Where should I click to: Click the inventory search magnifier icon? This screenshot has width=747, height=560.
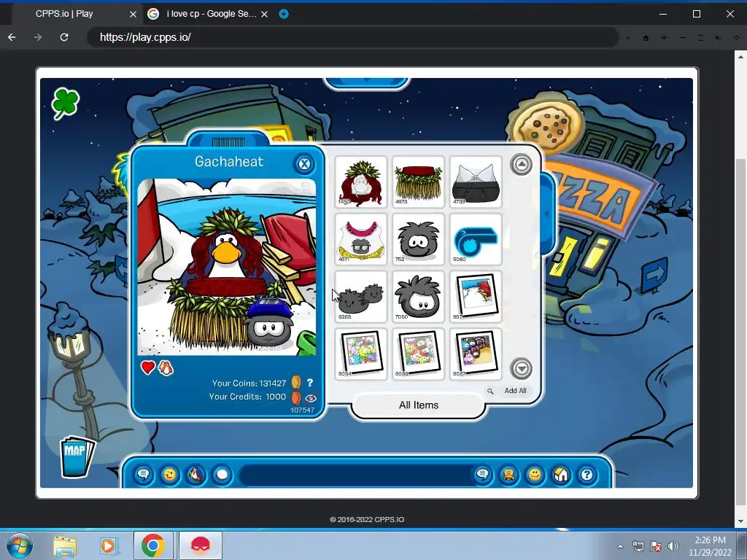coord(489,391)
